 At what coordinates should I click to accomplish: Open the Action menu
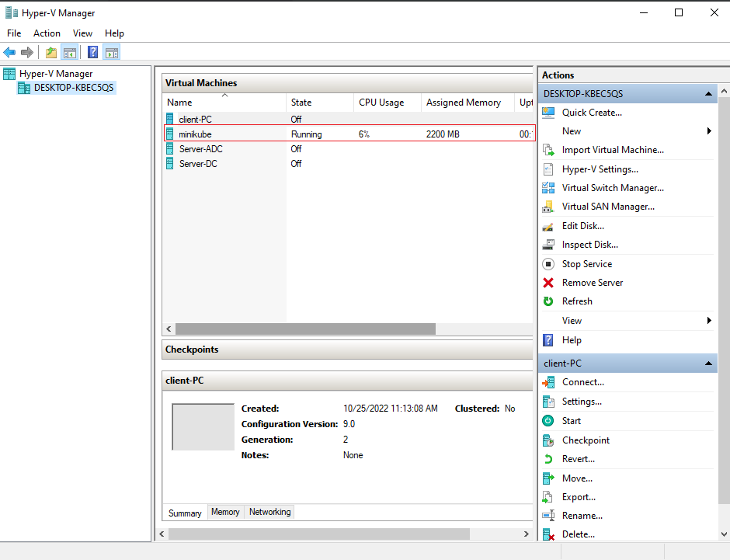(x=47, y=33)
